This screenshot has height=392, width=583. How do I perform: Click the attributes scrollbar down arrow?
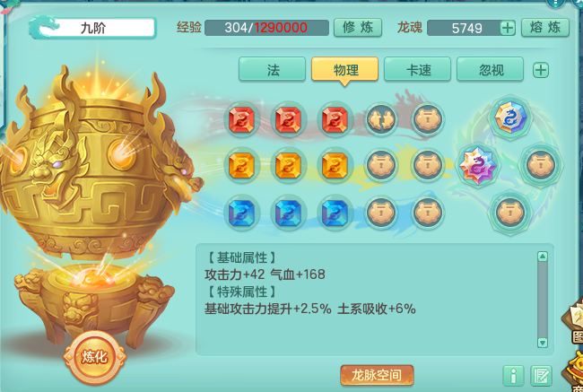(x=543, y=343)
